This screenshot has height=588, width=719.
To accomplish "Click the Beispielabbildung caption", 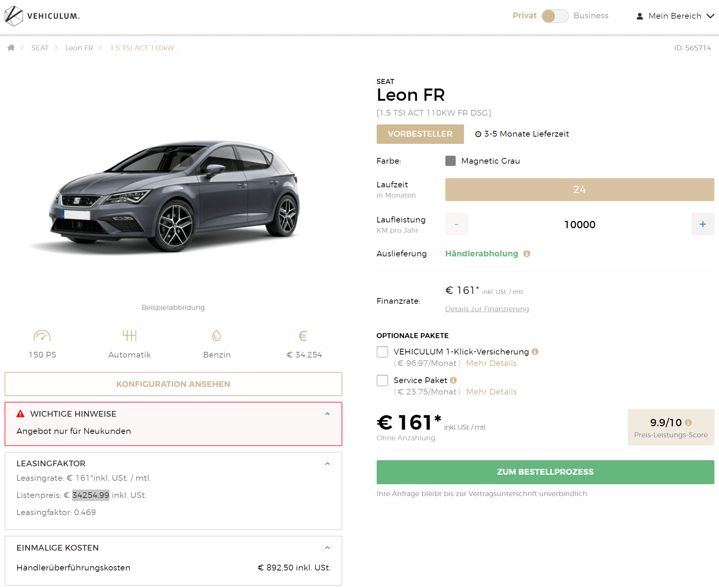I will 173,308.
